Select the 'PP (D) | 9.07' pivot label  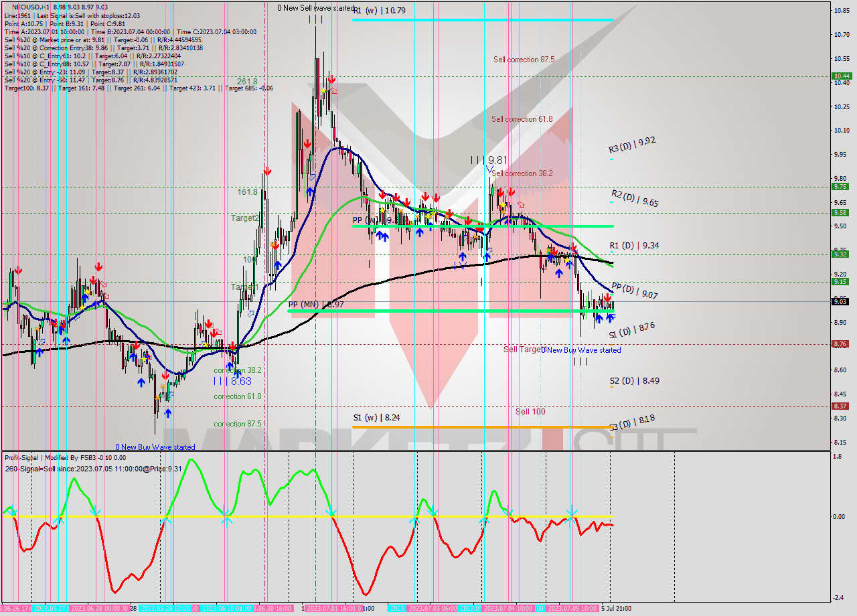point(635,291)
